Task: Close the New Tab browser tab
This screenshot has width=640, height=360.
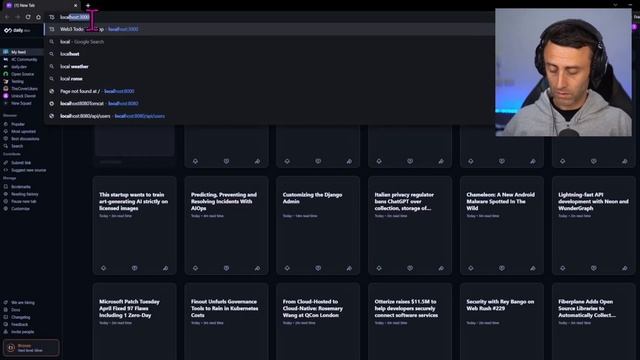Action: point(76,5)
